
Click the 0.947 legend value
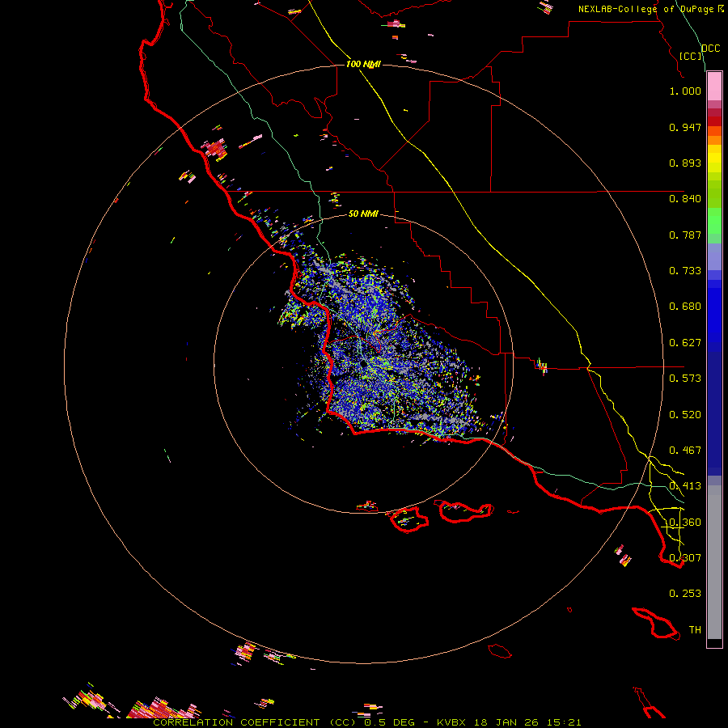tap(685, 127)
